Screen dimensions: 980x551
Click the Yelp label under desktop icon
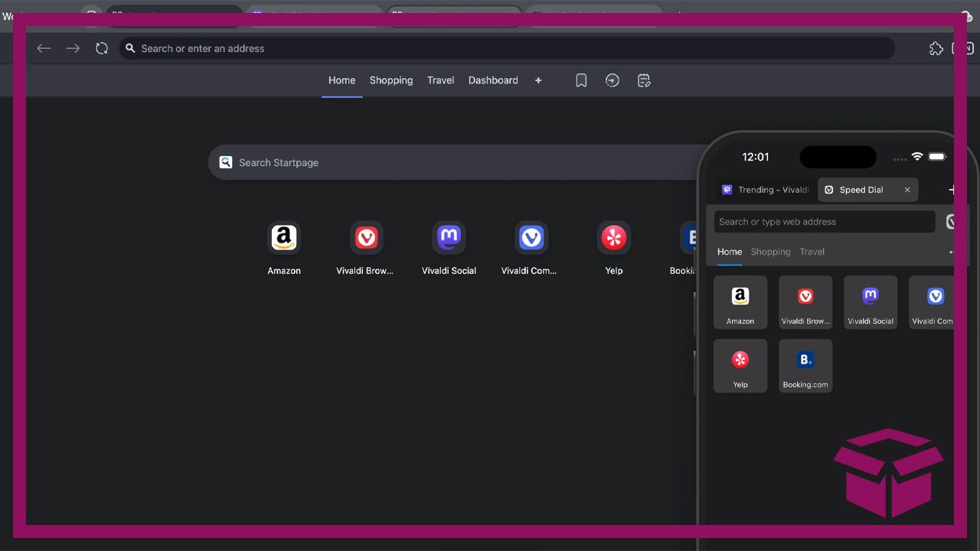(614, 271)
